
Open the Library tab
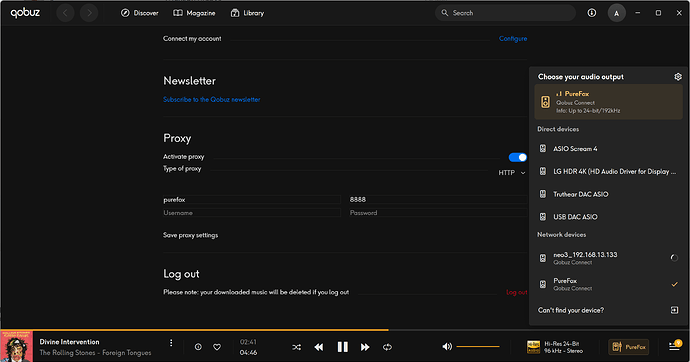click(x=247, y=13)
